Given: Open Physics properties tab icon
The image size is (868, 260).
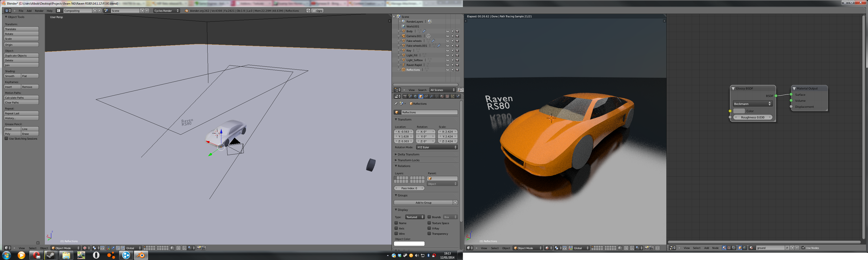Looking at the screenshot, I should click(458, 96).
